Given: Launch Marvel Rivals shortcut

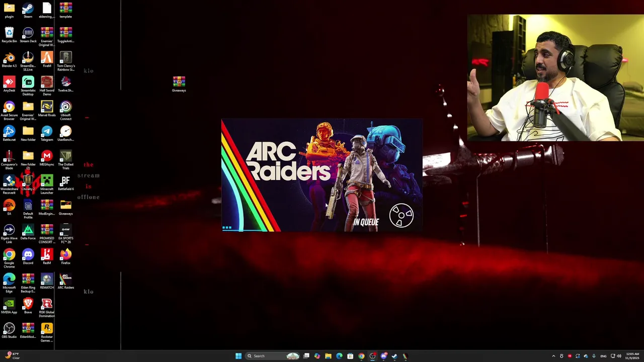Looking at the screenshot, I should tap(47, 109).
